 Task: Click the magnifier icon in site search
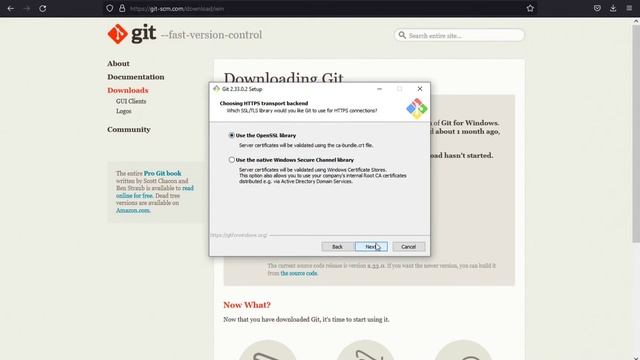pos(402,35)
